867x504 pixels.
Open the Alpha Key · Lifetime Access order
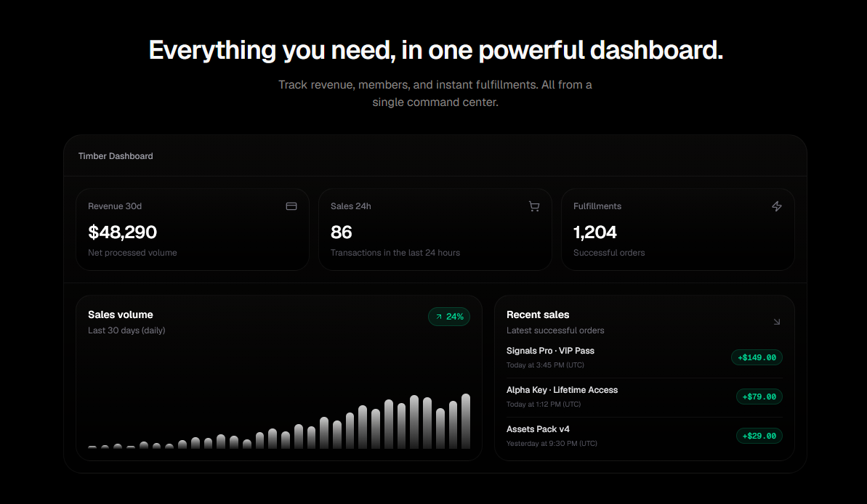click(x=644, y=397)
